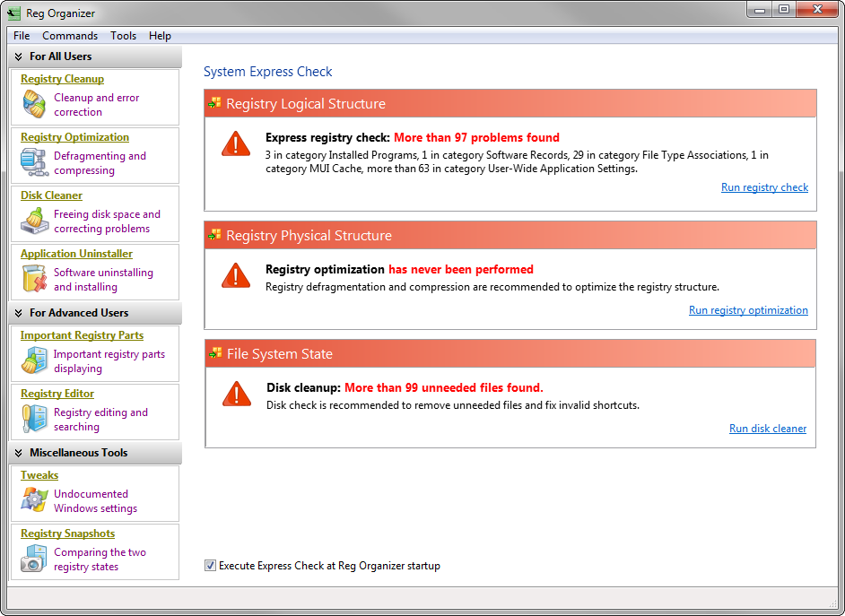Click the Application Uninstaller box icon
Screen dimensions: 845x616
pos(34,279)
